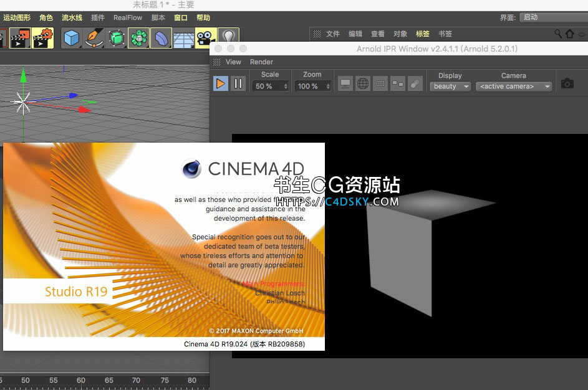This screenshot has height=390, width=588.
Task: Click the Subdivision Surface generator icon
Action: click(x=116, y=38)
